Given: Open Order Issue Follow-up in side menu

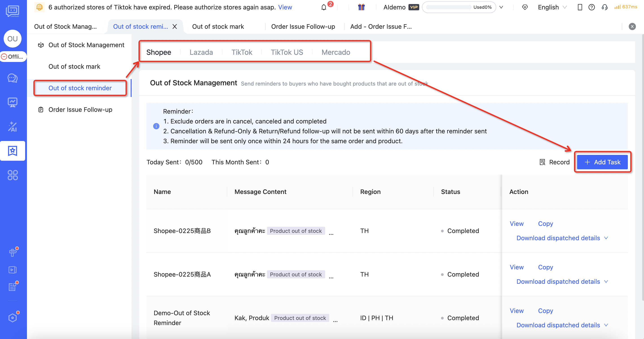Looking at the screenshot, I should pos(80,110).
